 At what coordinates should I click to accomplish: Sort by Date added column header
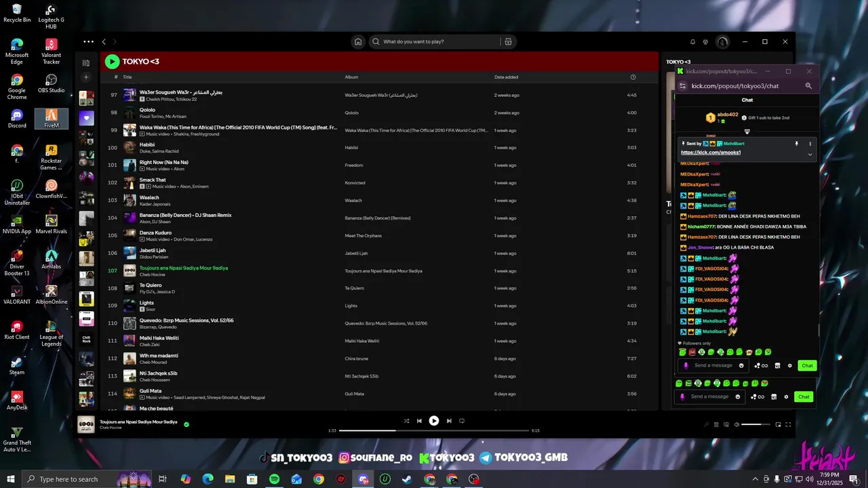coord(506,77)
